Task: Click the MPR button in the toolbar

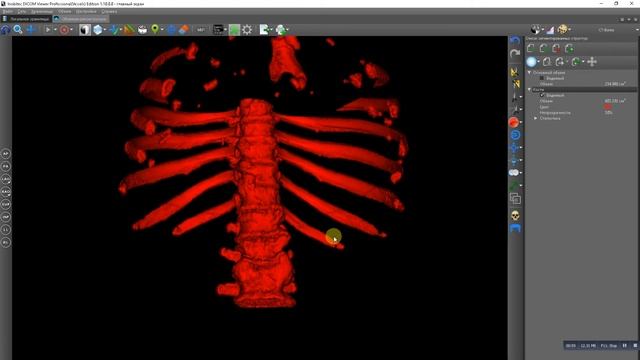Action: point(201,29)
